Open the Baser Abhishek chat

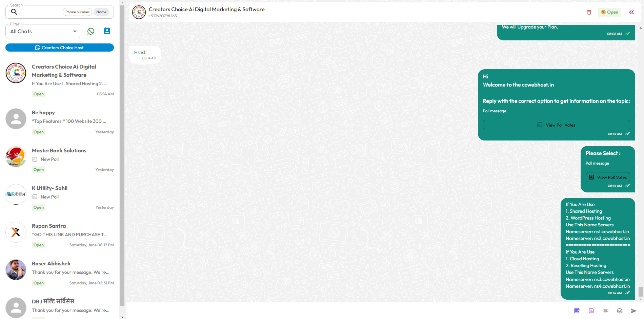(60, 273)
